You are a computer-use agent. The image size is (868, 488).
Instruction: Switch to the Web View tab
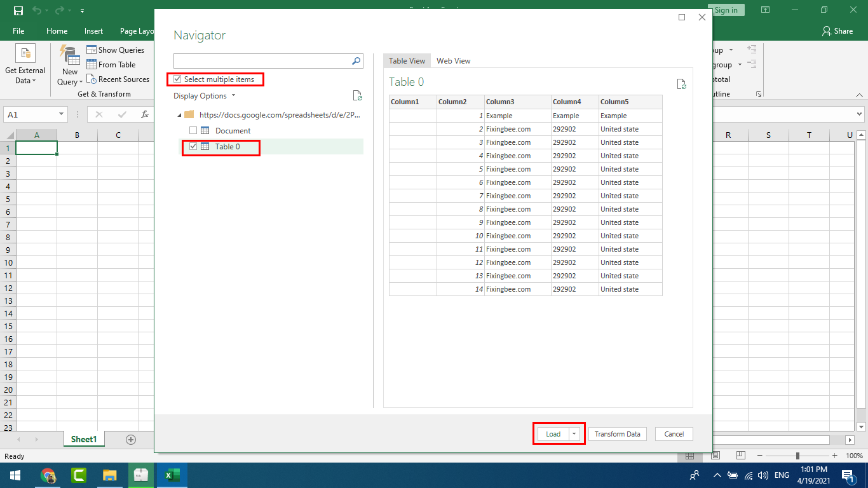453,61
